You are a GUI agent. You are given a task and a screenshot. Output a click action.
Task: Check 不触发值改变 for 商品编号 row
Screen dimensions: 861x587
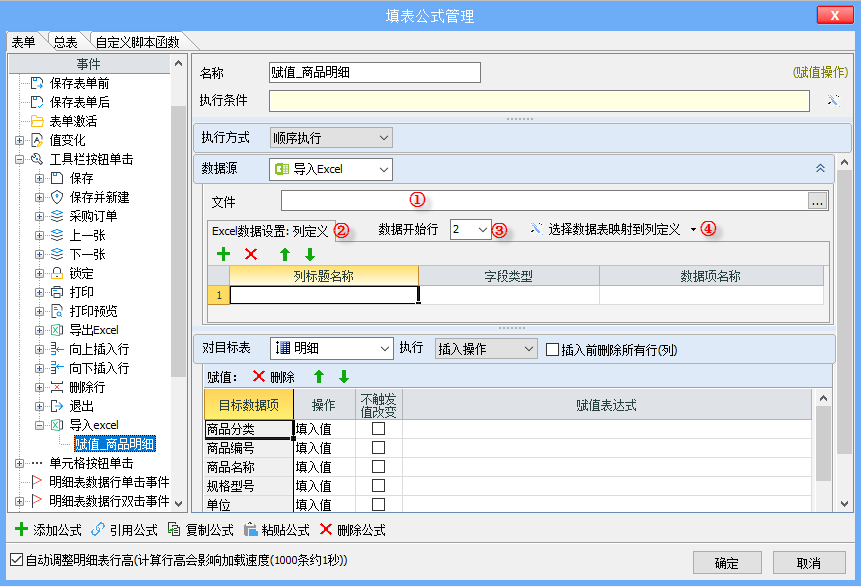378,448
